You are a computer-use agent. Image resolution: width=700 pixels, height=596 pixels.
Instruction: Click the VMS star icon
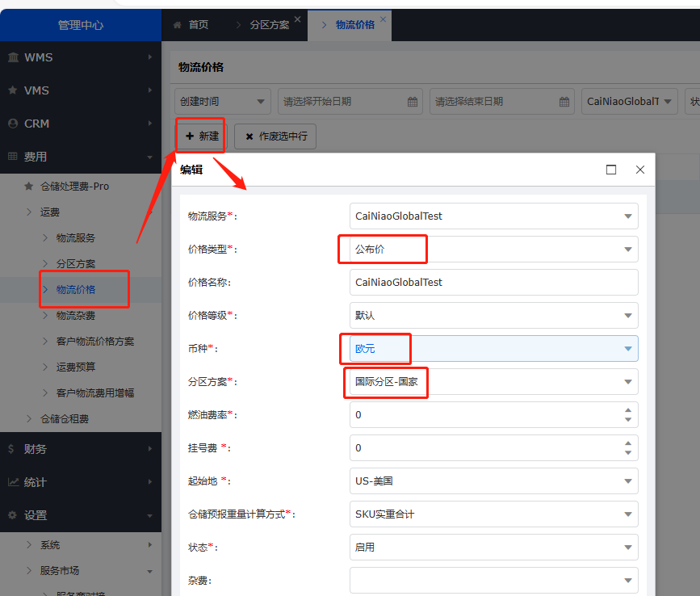pos(13,90)
